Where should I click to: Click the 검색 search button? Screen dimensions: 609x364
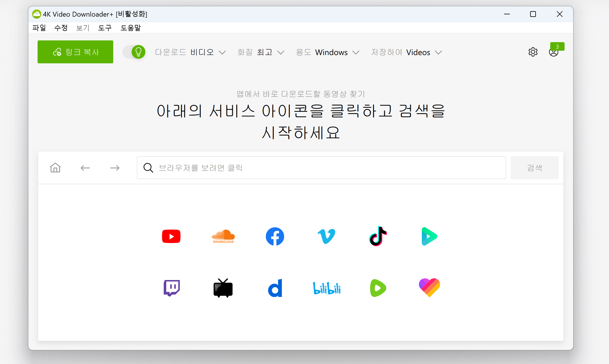(534, 168)
